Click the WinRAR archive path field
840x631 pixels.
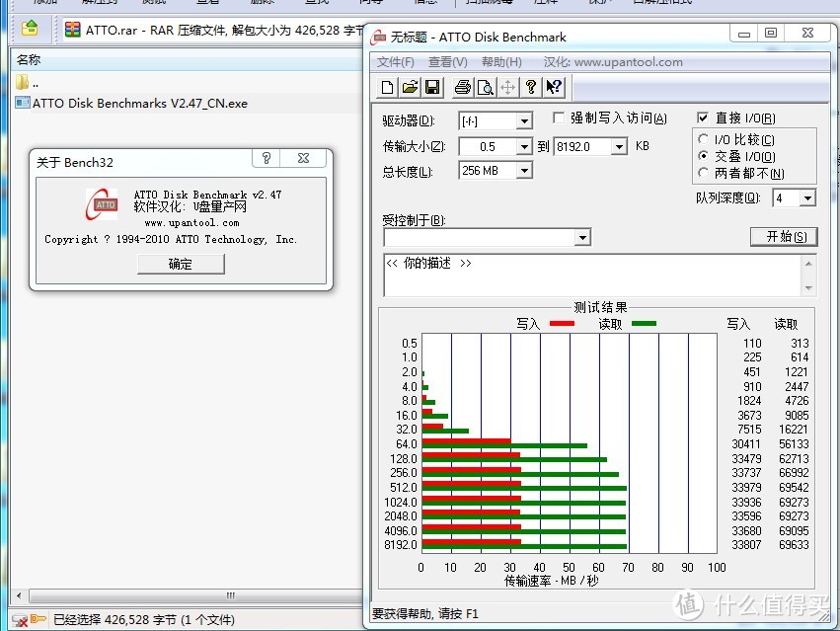212,29
